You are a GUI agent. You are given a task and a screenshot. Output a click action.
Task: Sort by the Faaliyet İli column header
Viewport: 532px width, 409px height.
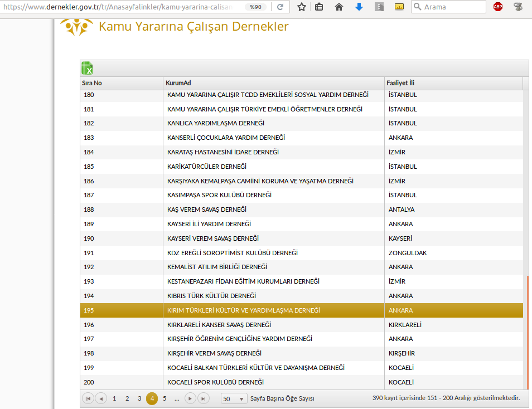(400, 83)
